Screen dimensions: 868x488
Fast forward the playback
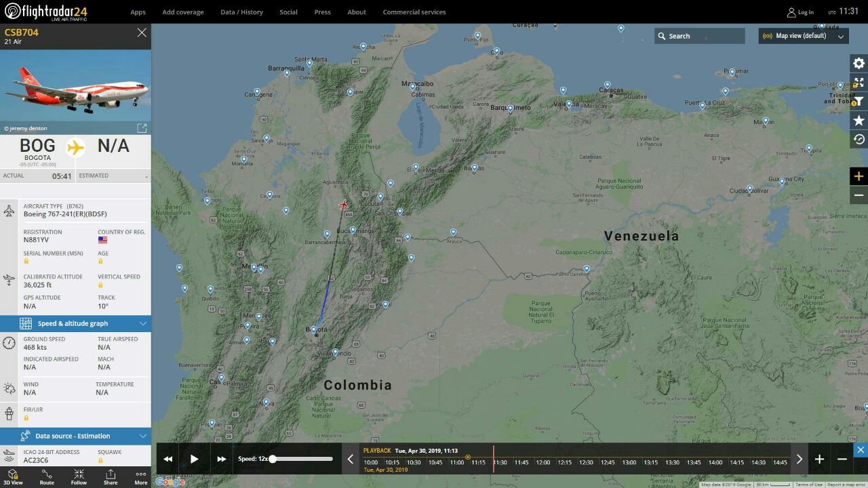tap(222, 459)
